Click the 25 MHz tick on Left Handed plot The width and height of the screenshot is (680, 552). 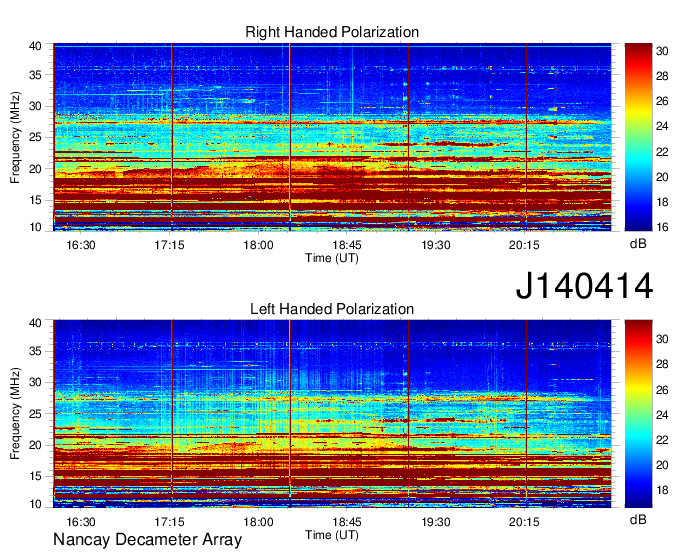coord(35,414)
